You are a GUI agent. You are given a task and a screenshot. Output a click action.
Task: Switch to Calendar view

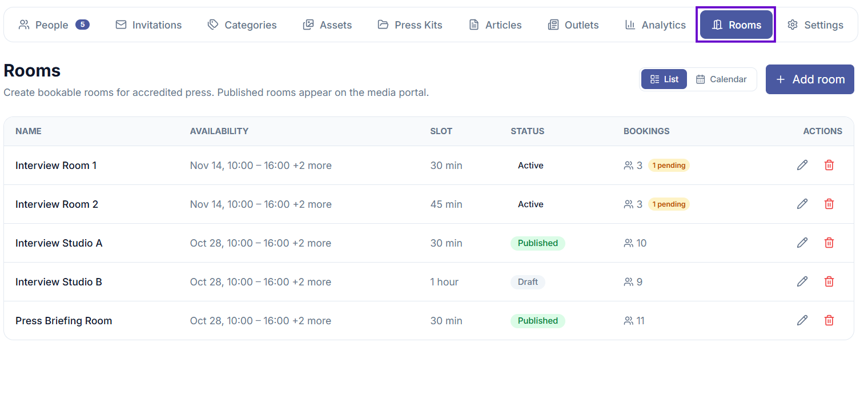(x=721, y=79)
